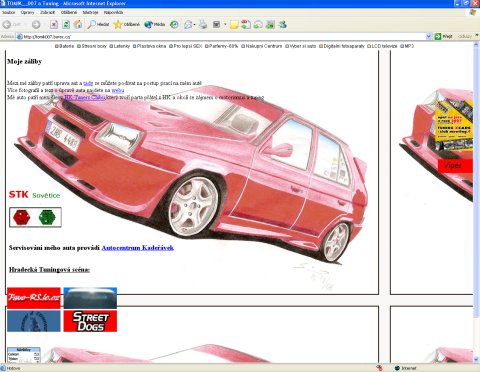Open the Digitální fotoaparáty ad link
This screenshot has height=372, width=480.
(x=342, y=46)
